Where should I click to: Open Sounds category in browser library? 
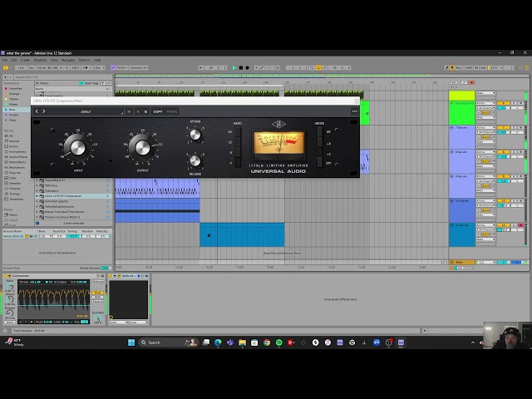(14, 141)
